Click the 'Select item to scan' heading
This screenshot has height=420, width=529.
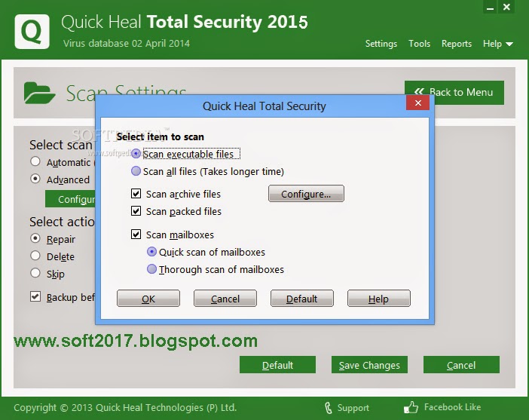[x=161, y=136]
